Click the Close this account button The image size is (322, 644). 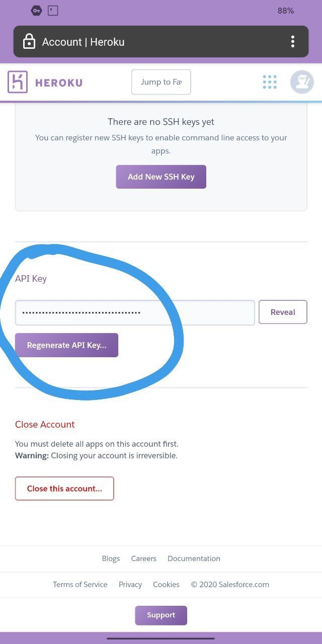64,489
